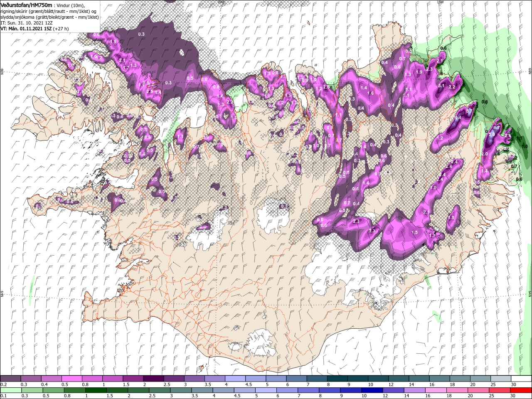Pick the pale pink 16 swatch, lower scale

point(435,390)
